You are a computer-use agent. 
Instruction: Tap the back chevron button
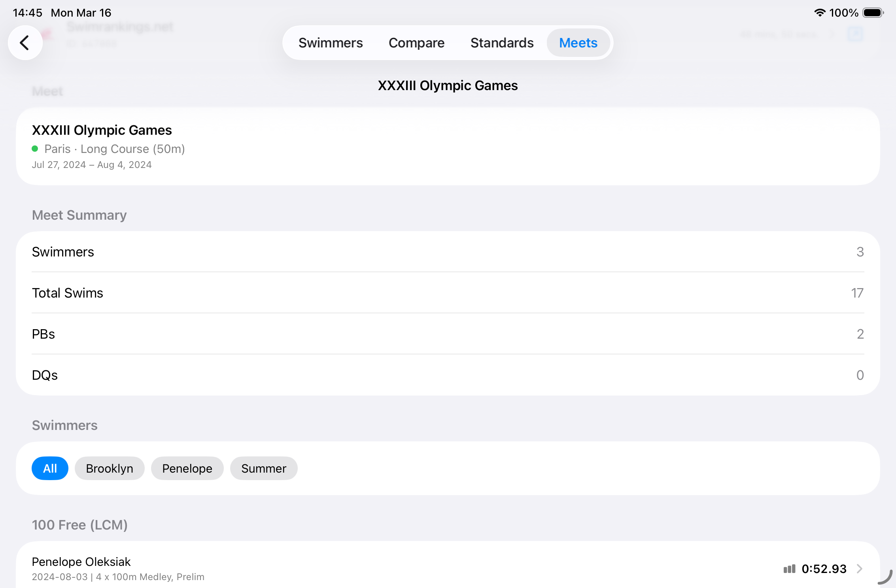pos(25,43)
